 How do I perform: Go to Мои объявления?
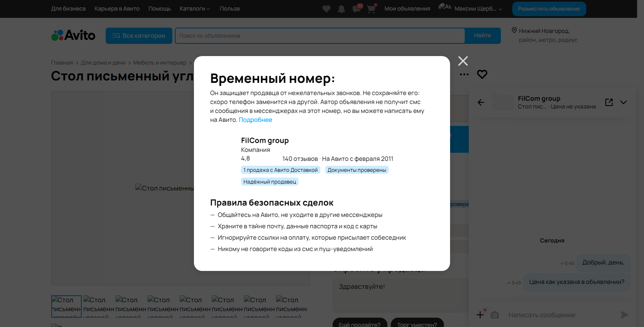[x=407, y=9]
